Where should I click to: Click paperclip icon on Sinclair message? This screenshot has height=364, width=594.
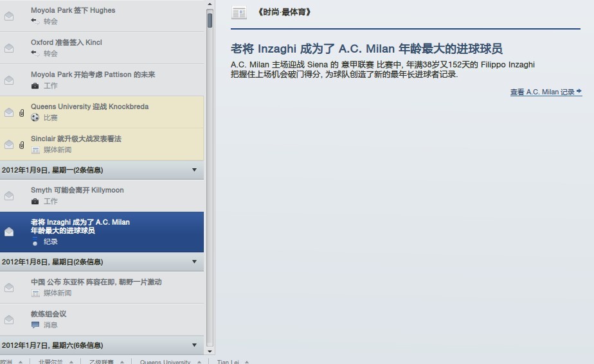[22, 145]
